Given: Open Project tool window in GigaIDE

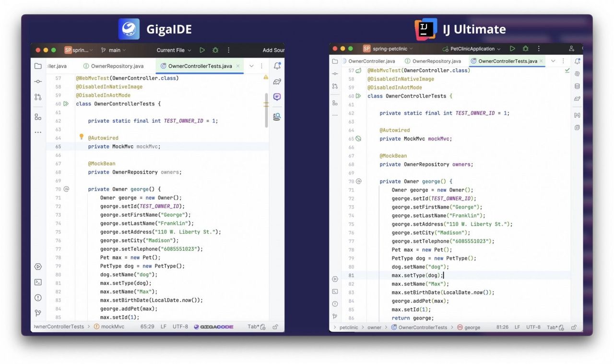Looking at the screenshot, I should pyautogui.click(x=38, y=66).
